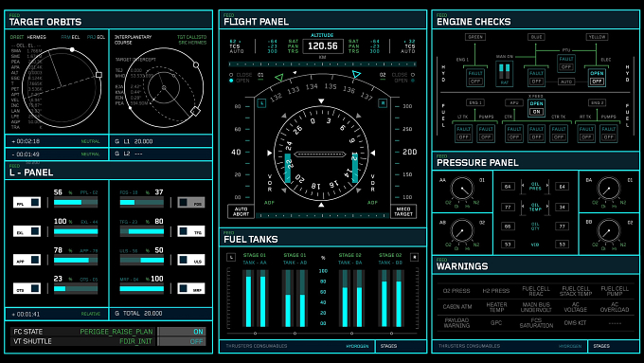This screenshot has height=363, width=644.
Task: Click the right arrow beside OIL TEMP
Action: (547, 207)
